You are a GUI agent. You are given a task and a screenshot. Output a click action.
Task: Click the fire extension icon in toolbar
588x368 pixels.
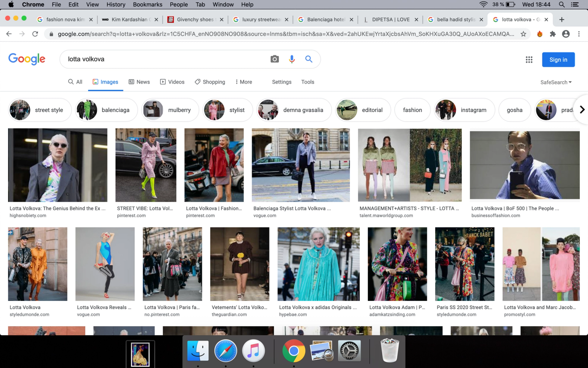[x=540, y=34]
